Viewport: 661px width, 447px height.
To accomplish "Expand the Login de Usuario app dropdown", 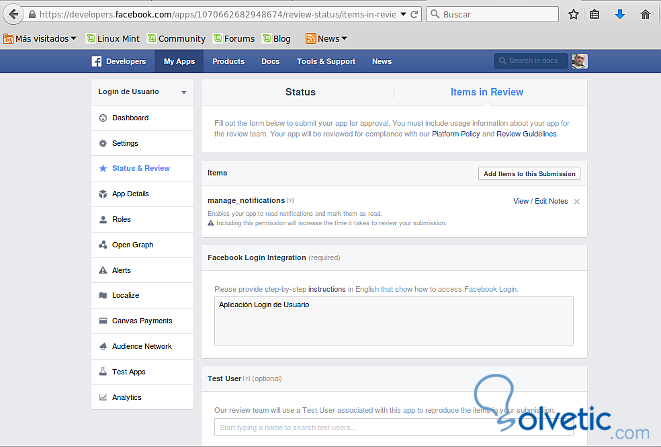I will [184, 92].
